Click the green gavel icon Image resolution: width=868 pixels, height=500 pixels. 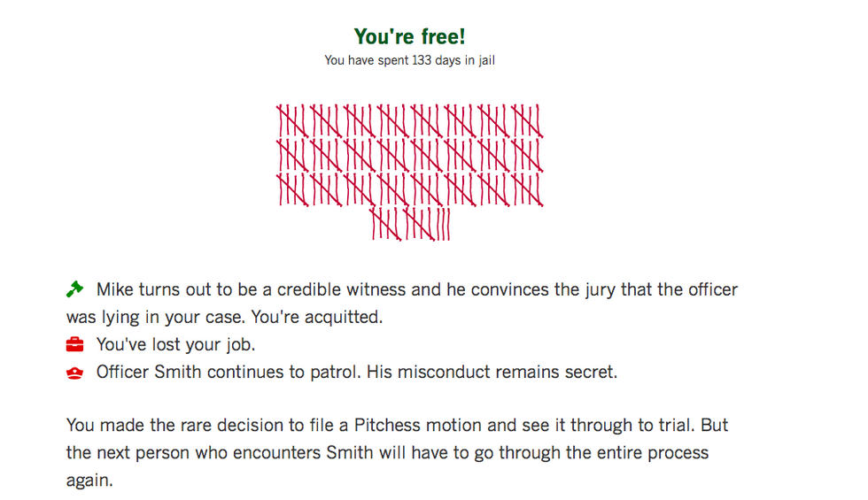click(74, 289)
